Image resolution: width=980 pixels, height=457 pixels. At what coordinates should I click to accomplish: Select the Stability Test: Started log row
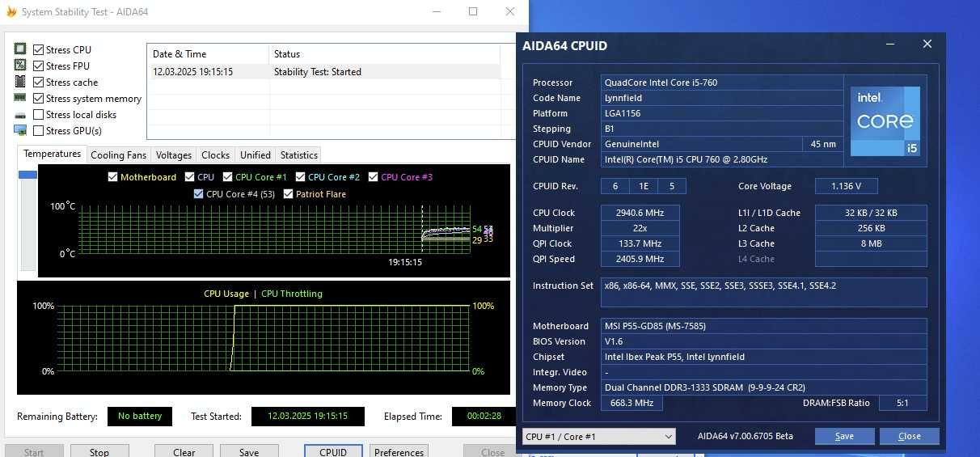324,72
